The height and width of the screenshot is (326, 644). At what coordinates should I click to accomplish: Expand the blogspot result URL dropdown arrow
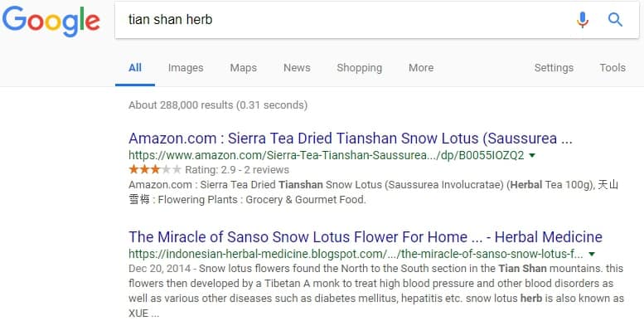click(x=592, y=254)
